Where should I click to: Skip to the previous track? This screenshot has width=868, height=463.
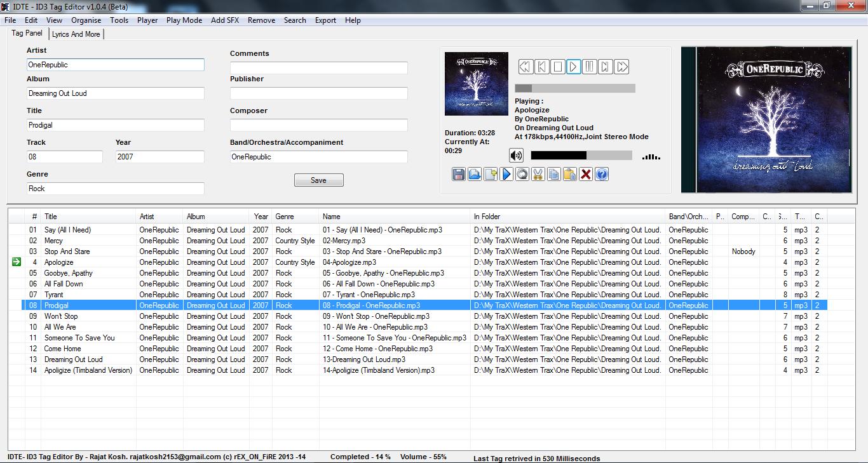click(x=541, y=67)
